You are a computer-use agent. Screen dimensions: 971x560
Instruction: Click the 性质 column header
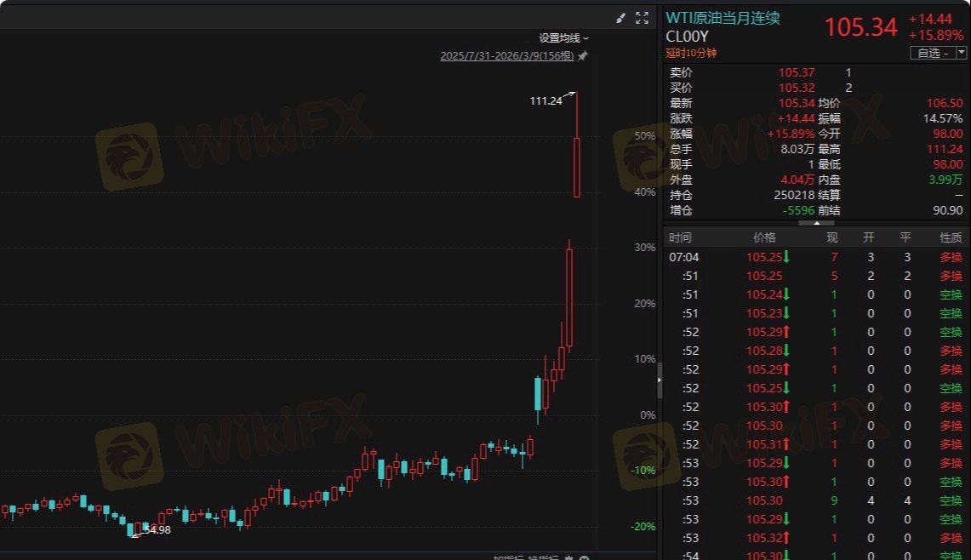951,238
